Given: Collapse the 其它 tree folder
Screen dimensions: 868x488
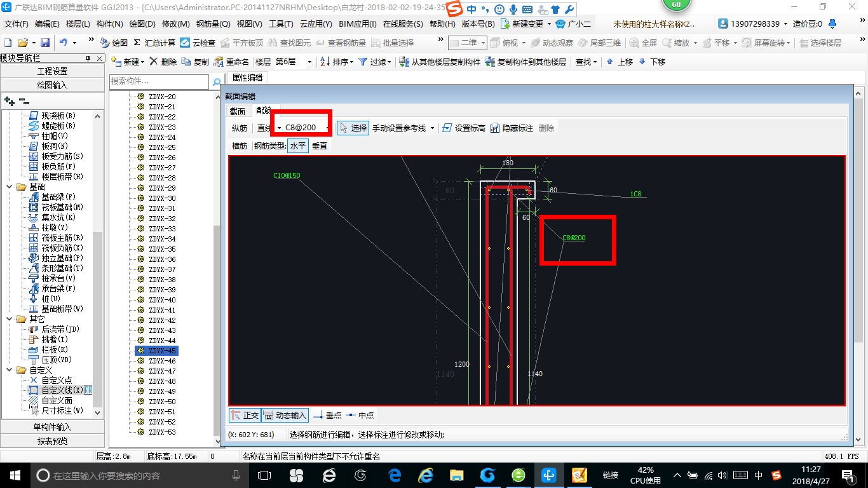Looking at the screenshot, I should click(10, 319).
